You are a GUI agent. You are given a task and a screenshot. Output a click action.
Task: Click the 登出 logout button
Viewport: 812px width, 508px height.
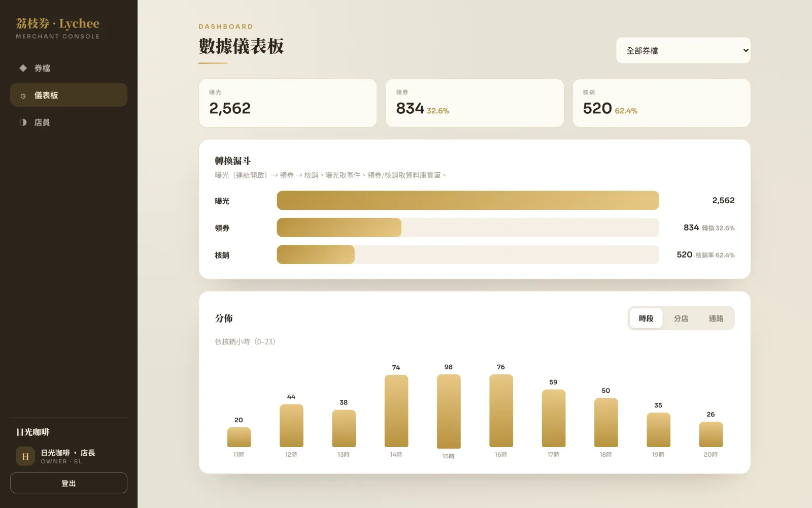pos(69,483)
